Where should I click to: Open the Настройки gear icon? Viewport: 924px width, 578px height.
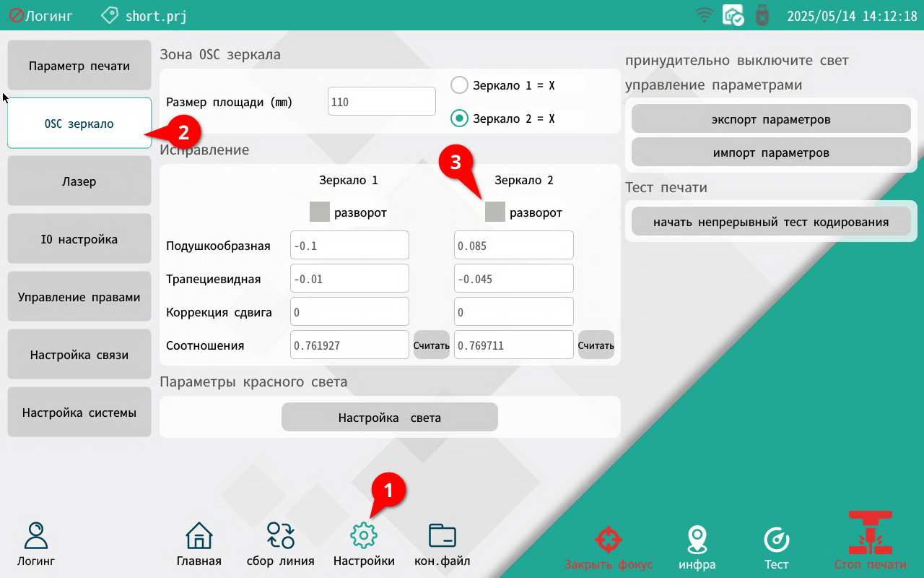click(364, 536)
